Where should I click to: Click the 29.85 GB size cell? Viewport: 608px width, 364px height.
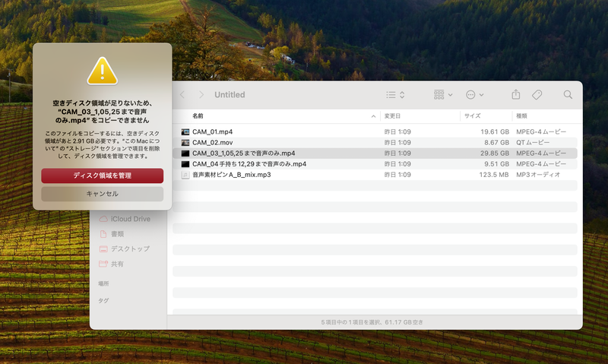click(x=495, y=153)
